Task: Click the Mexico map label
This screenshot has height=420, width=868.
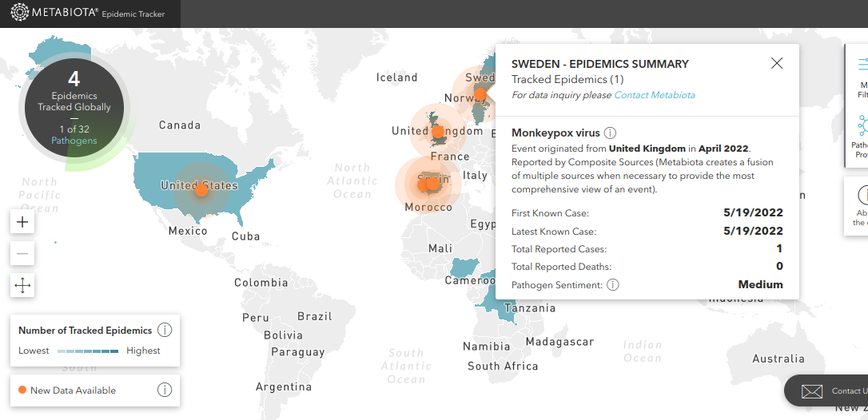Action: (x=188, y=231)
